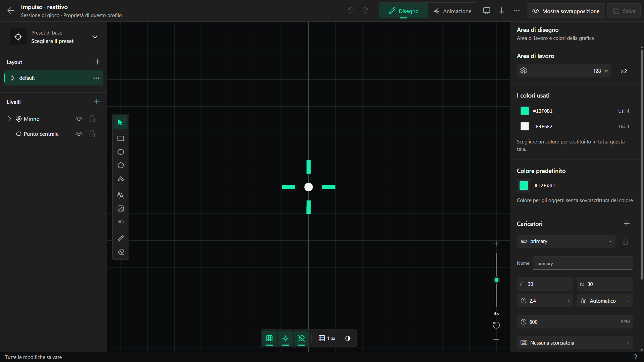This screenshot has height=362, width=644.
Task: Switch to the Disegno tab
Action: tap(404, 11)
